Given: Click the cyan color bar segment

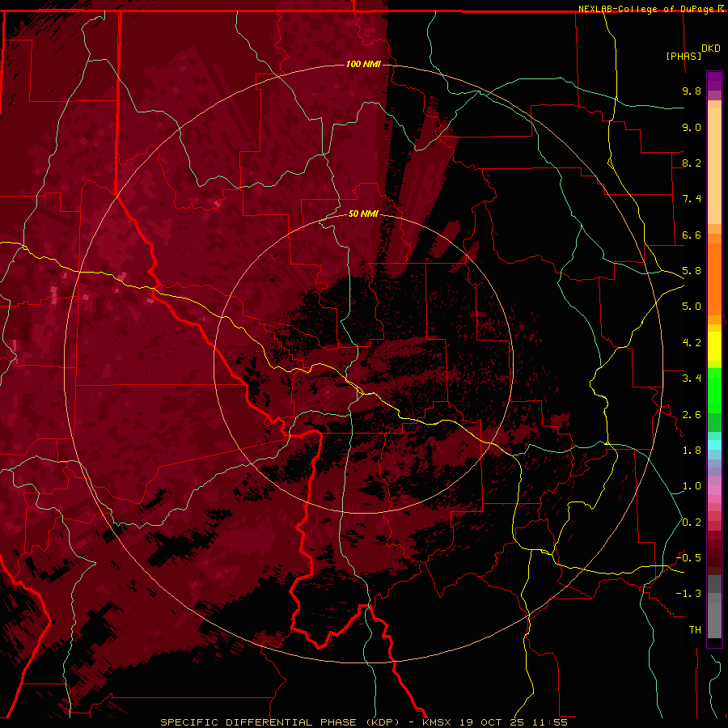Looking at the screenshot, I should tap(714, 445).
